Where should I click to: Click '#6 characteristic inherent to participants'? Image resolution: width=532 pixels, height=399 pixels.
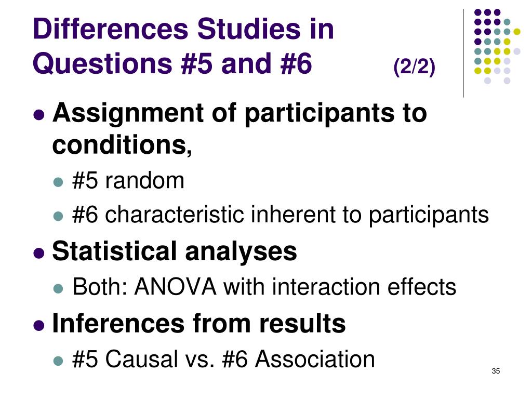281,215
